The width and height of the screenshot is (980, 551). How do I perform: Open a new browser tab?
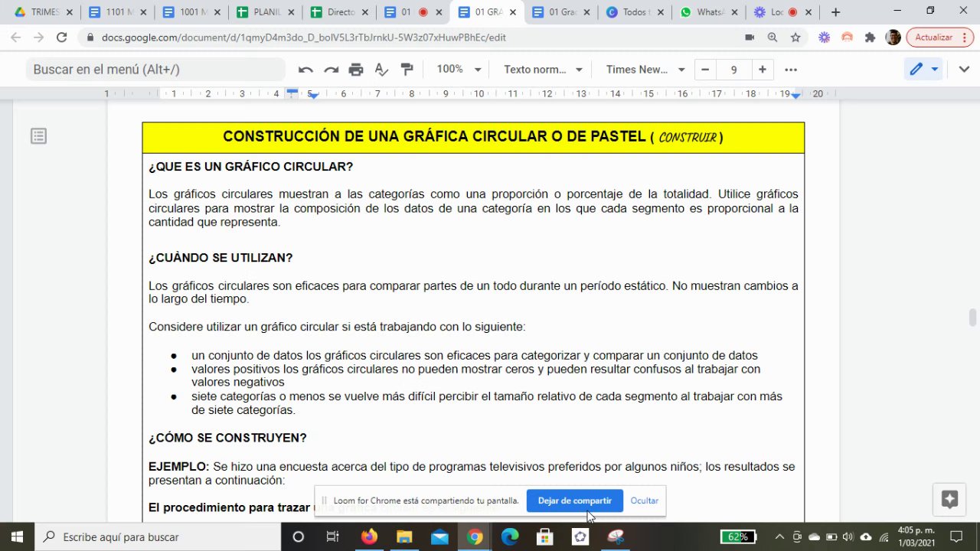[x=835, y=12]
